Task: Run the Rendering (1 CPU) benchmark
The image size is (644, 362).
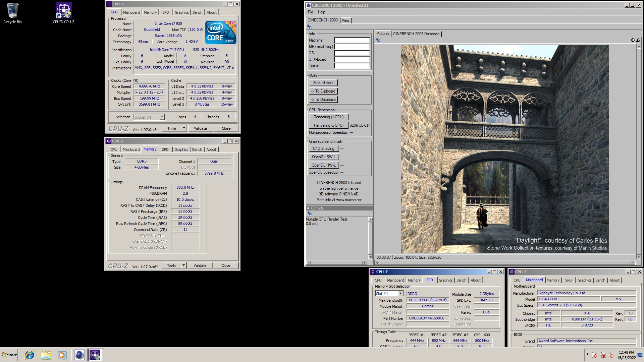Action: tap(328, 117)
